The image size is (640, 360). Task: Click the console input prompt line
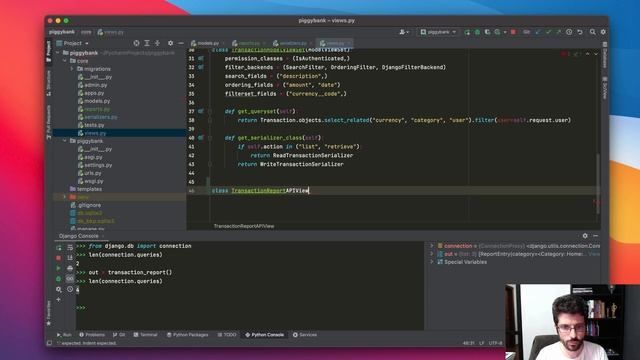pyautogui.click(x=250, y=308)
